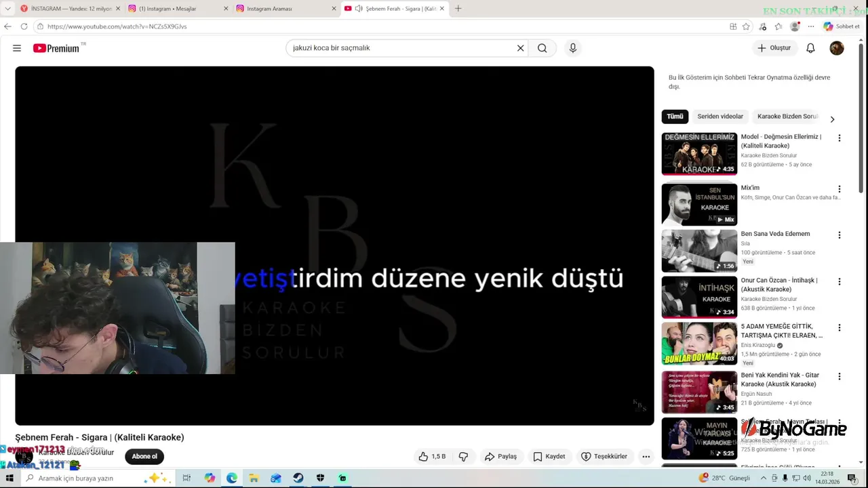The width and height of the screenshot is (868, 488).
Task: Open YouTube notifications bell
Action: (x=810, y=48)
